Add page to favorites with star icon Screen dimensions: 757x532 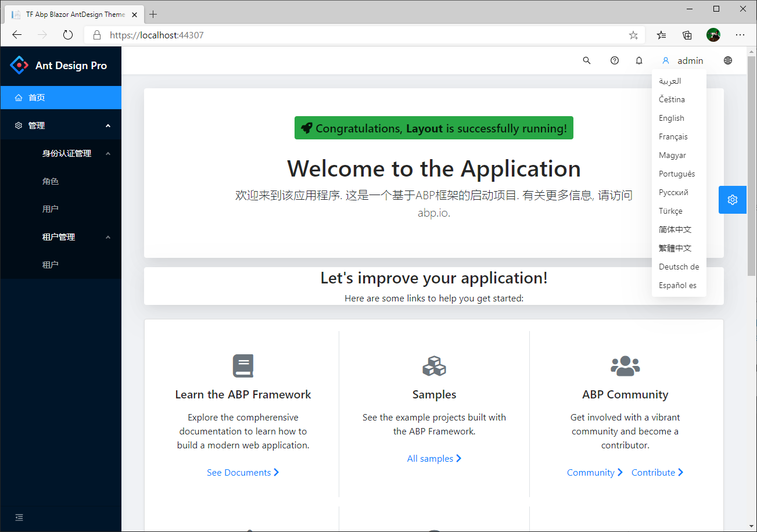point(633,35)
